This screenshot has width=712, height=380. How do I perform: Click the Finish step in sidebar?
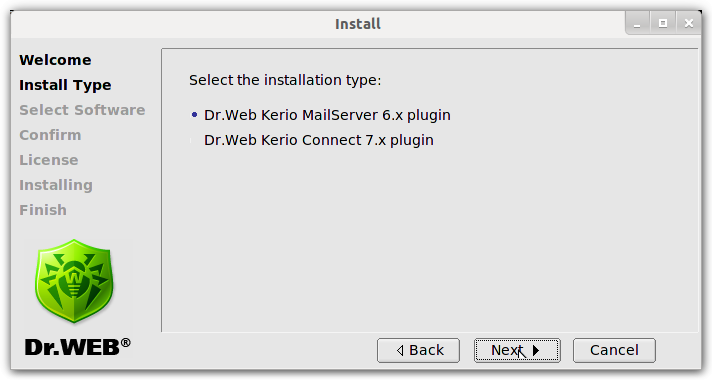point(43,210)
